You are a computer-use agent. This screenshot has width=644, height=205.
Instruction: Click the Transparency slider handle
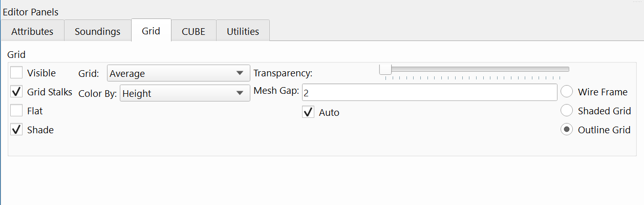(x=385, y=69)
